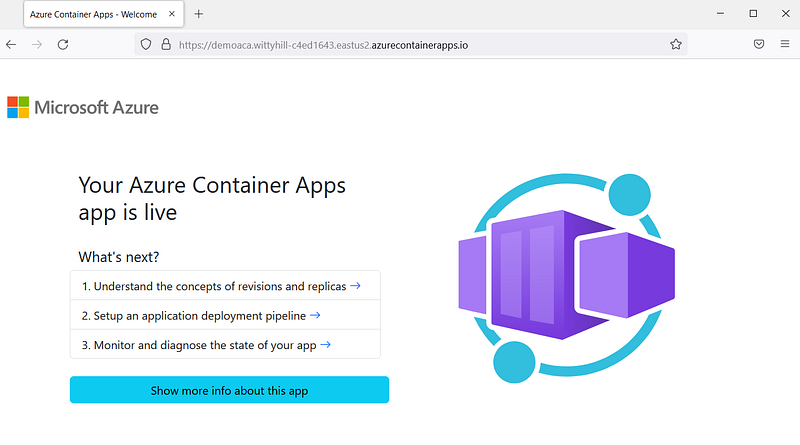Open a new browser tab
The height and width of the screenshot is (445, 800).
pyautogui.click(x=198, y=14)
